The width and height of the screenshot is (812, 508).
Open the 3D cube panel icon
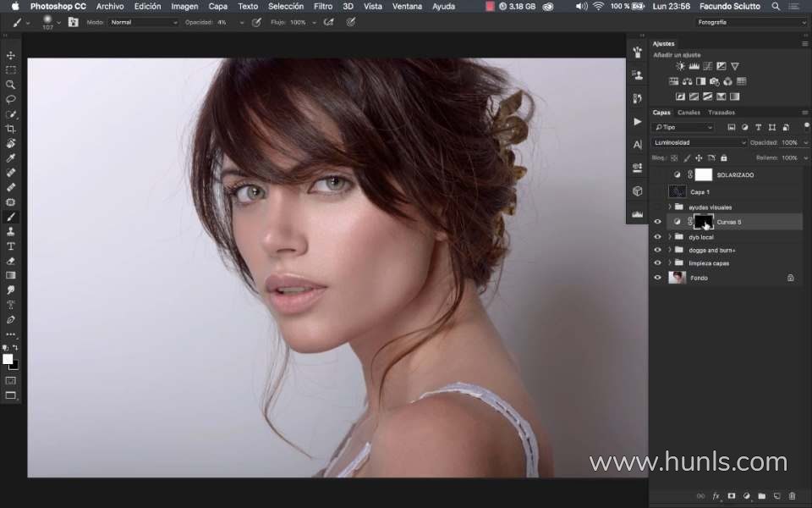pos(638,190)
